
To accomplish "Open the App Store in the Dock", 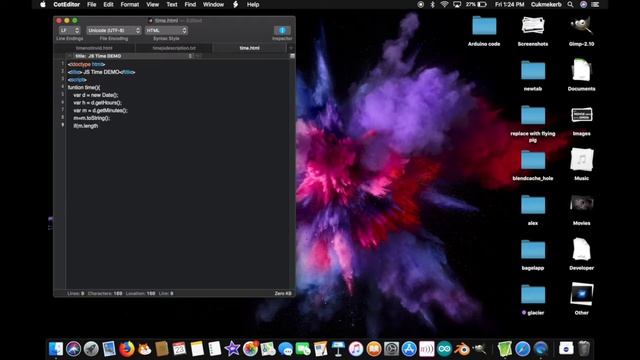I will click(409, 349).
